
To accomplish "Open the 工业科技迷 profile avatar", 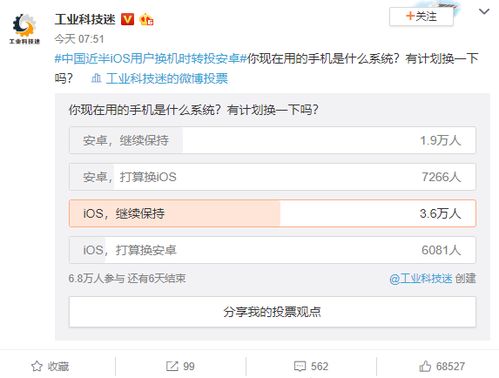I will (24, 29).
